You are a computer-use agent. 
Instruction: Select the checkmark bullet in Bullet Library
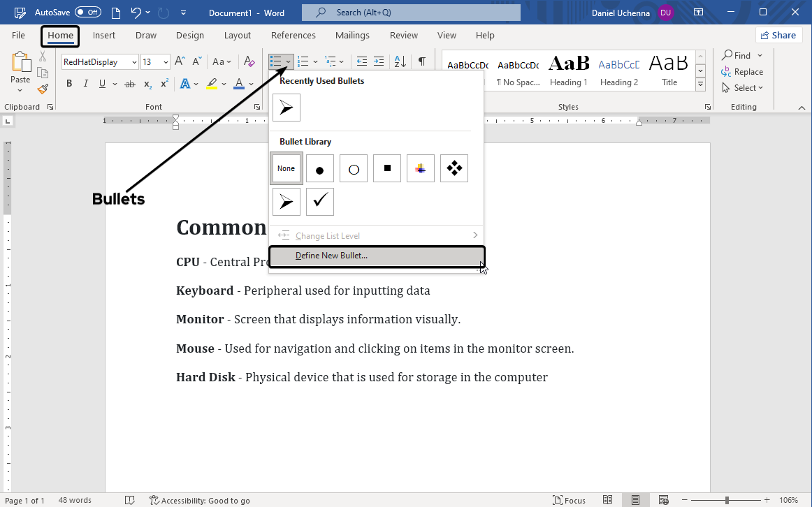coord(320,202)
